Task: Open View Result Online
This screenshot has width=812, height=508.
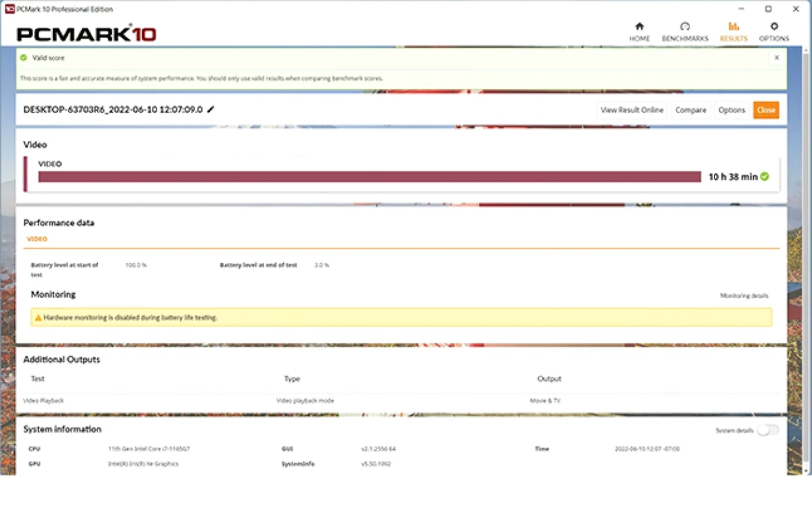Action: (631, 110)
